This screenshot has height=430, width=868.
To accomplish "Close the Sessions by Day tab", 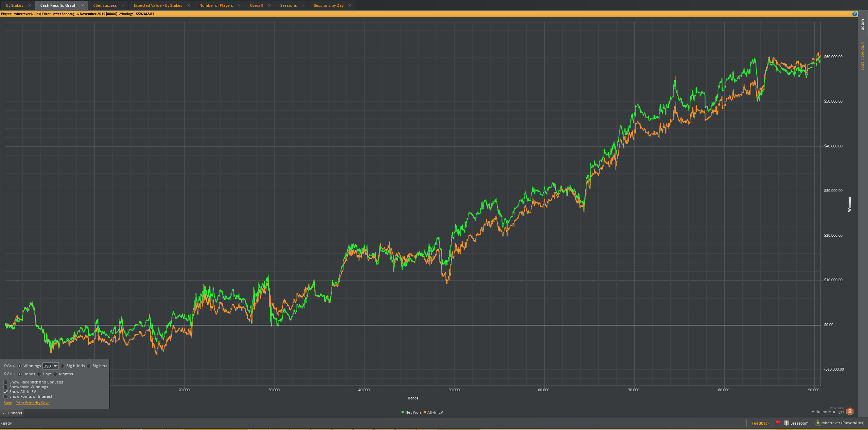I will click(350, 5).
